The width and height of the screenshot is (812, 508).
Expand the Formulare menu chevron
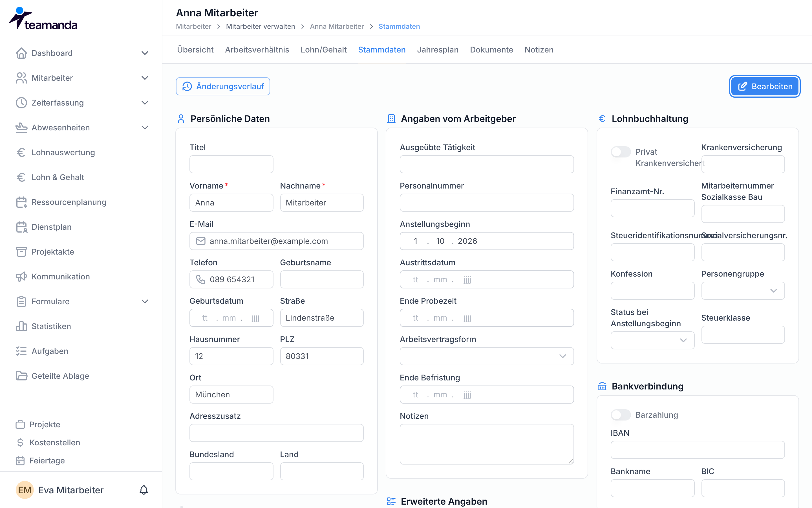click(145, 301)
